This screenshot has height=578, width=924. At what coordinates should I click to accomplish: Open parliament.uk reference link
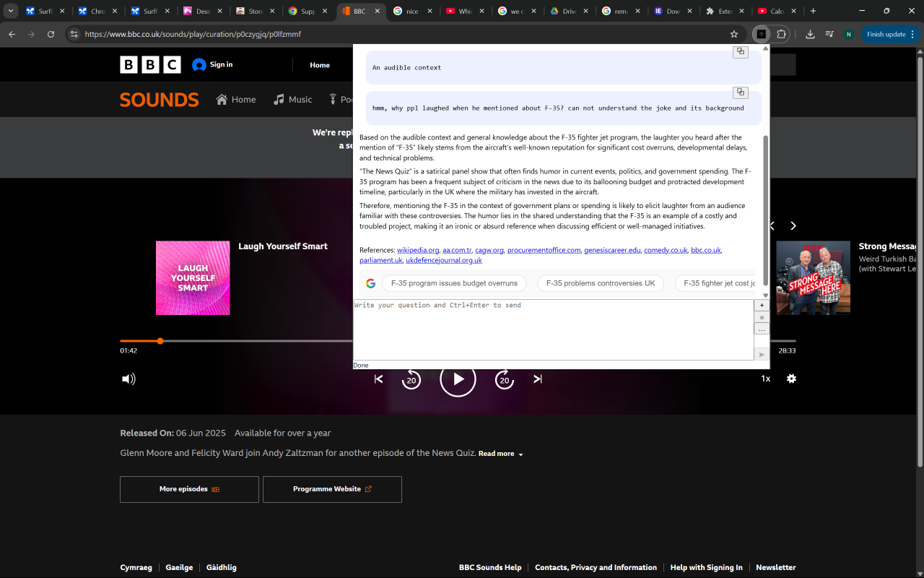tap(381, 260)
